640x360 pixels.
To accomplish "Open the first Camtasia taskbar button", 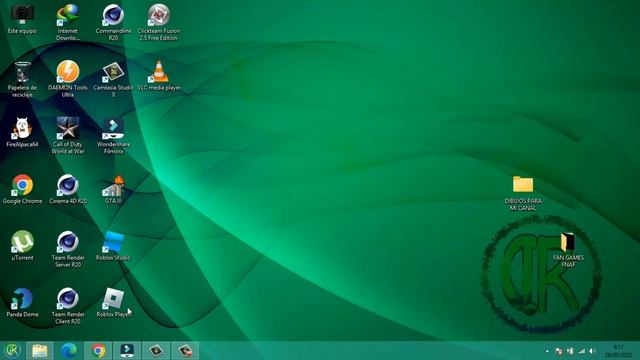I will pyautogui.click(x=156, y=351).
